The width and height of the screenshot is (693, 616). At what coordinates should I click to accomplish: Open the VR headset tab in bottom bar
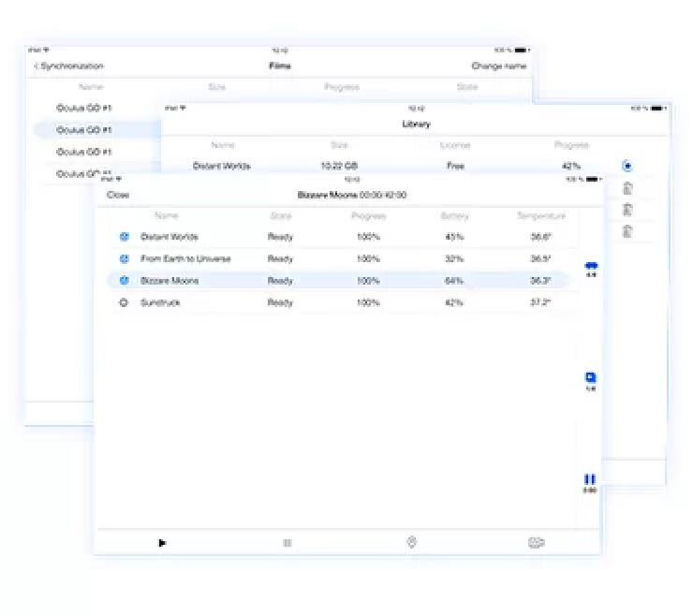[537, 543]
